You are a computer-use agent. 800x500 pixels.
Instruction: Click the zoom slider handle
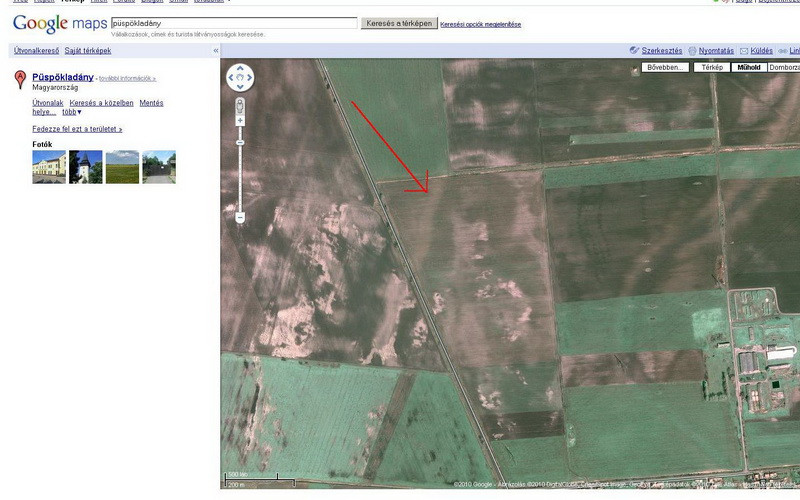240,142
